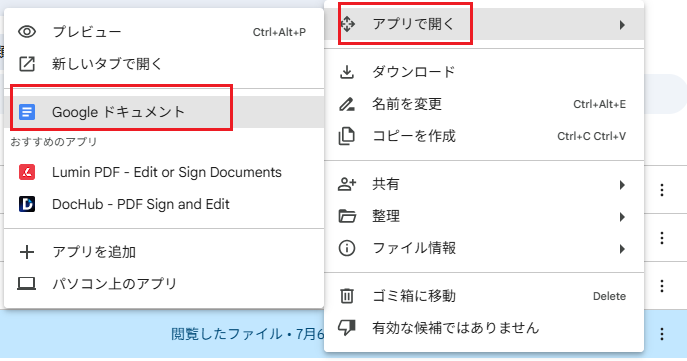Image resolution: width=687 pixels, height=361 pixels.
Task: Click the Ctrl+Alt+P shortcut label
Action: (279, 32)
